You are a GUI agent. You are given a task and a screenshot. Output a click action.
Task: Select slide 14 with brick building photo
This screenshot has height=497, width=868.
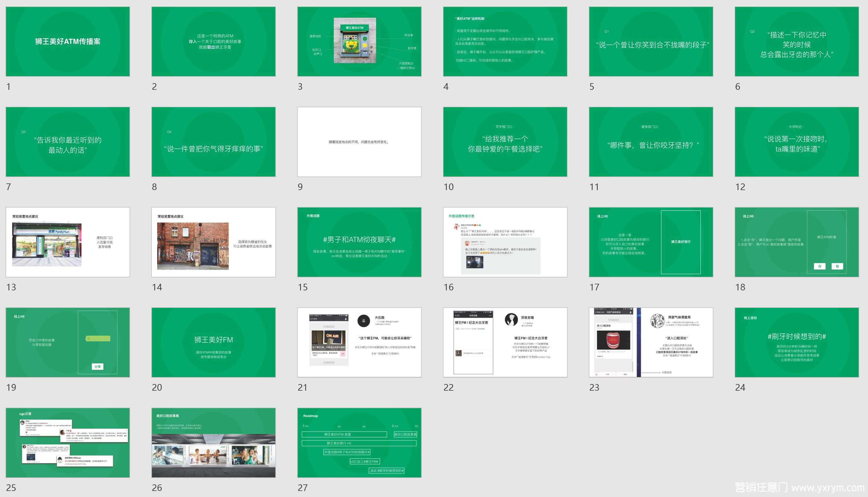[213, 242]
